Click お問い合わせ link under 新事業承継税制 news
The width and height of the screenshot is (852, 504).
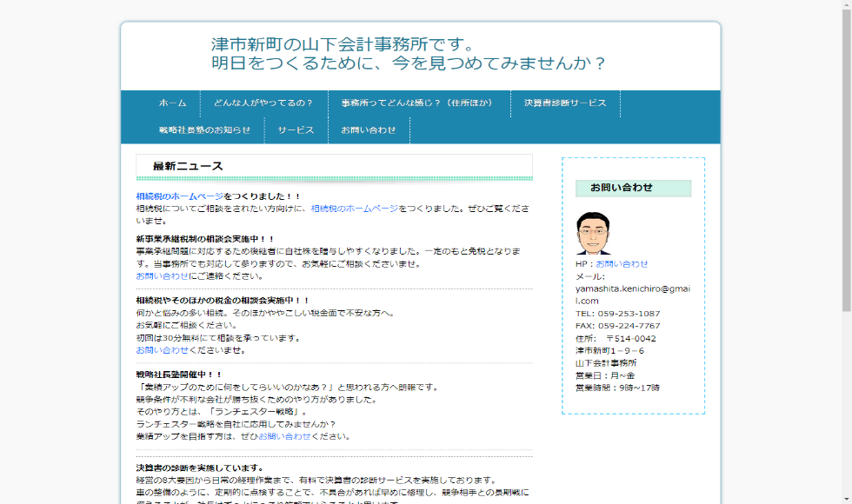(x=162, y=275)
